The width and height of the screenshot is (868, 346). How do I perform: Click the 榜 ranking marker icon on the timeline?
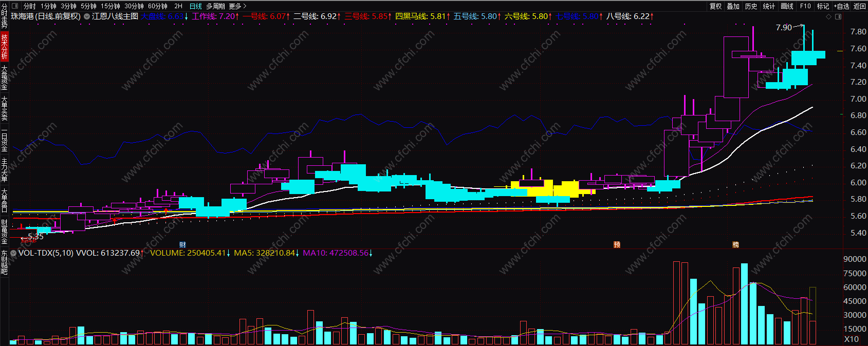736,244
